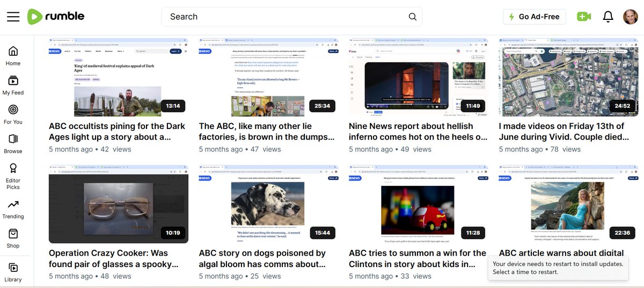Open the medieval festival video thumbnail
The width and height of the screenshot is (644, 288).
(x=118, y=77)
